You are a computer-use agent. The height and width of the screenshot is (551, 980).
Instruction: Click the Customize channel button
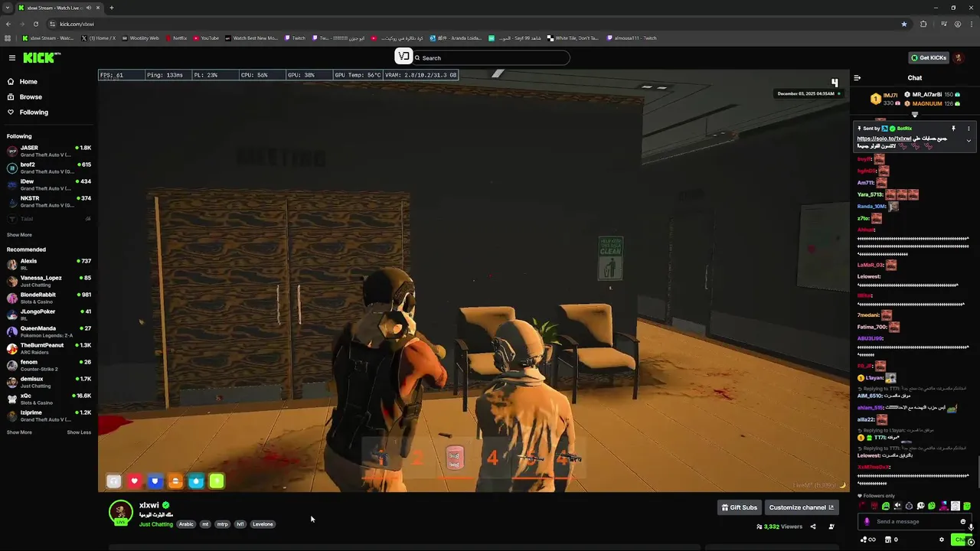[x=802, y=507]
